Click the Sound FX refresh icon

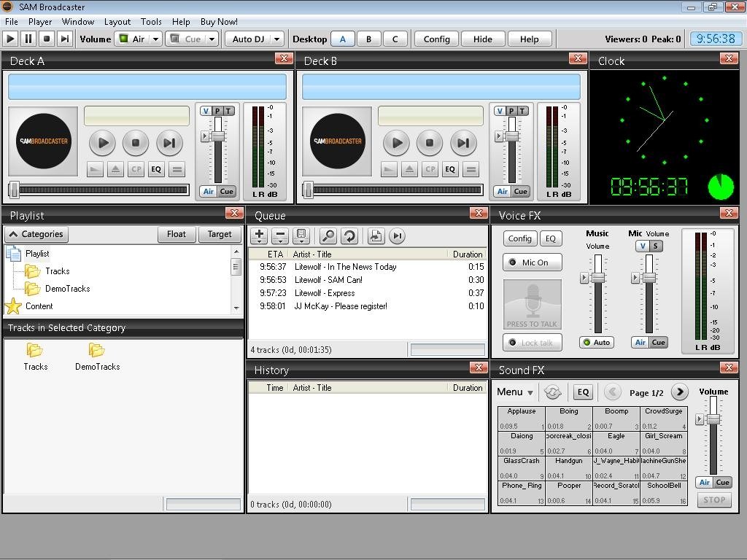pyautogui.click(x=553, y=392)
